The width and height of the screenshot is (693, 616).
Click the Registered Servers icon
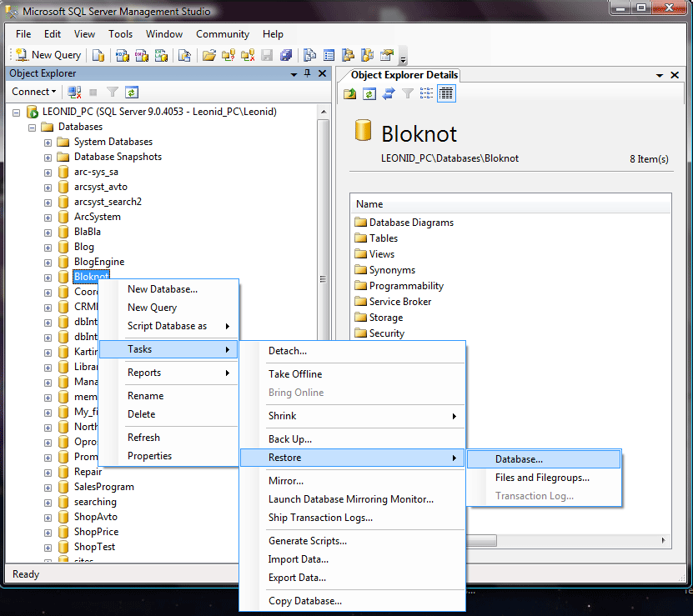(310, 55)
